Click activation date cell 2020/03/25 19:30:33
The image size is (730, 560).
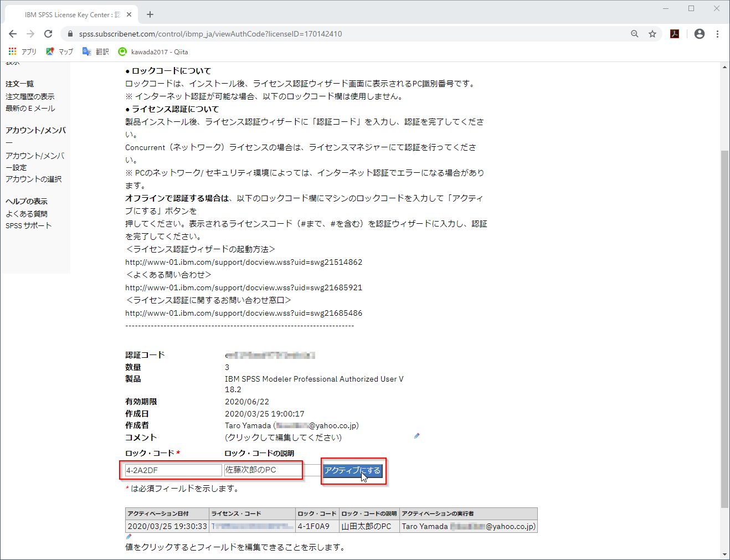point(167,526)
